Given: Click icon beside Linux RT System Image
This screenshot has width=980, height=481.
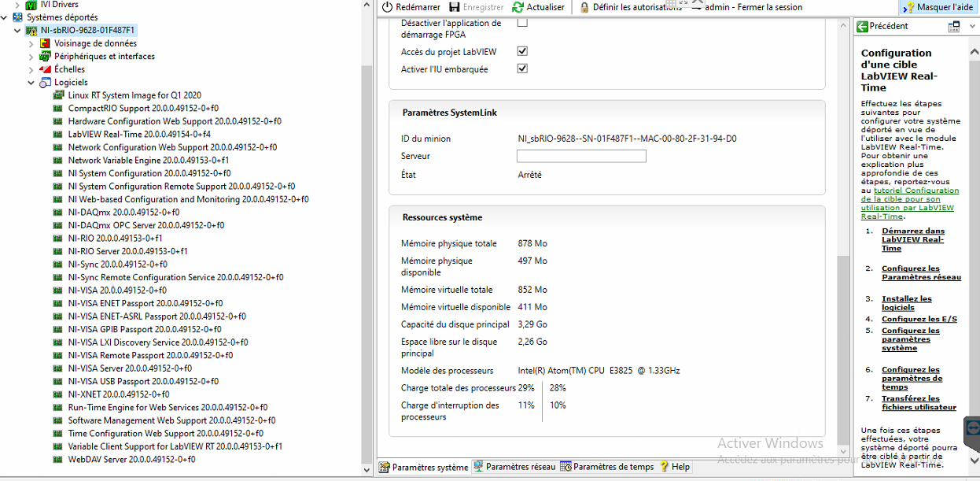Looking at the screenshot, I should [58, 95].
